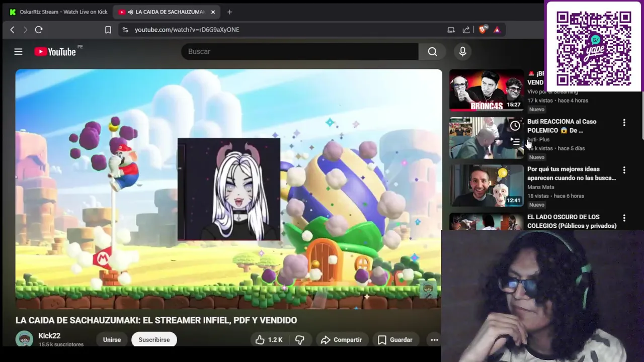Open options menu for EL LADO OSCURO video
This screenshot has width=644, height=362.
pos(624,218)
